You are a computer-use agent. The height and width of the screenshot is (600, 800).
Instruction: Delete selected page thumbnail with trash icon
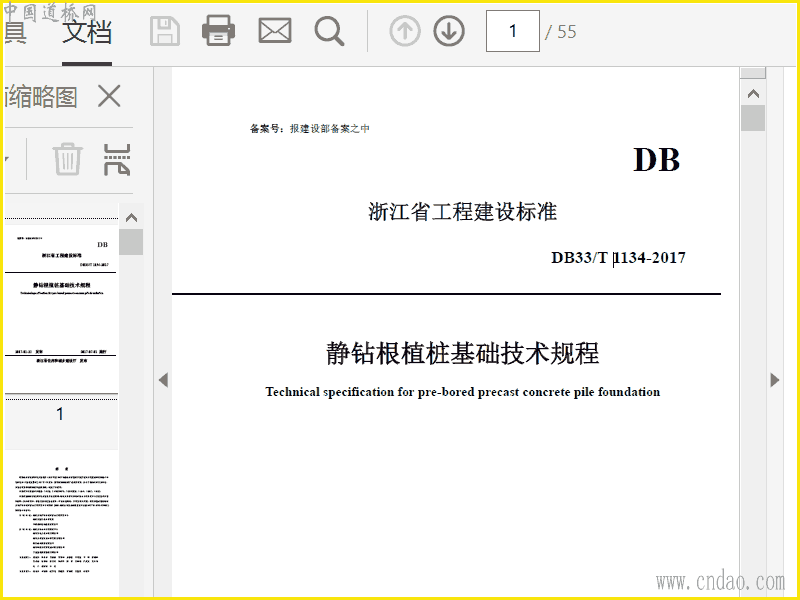point(67,158)
